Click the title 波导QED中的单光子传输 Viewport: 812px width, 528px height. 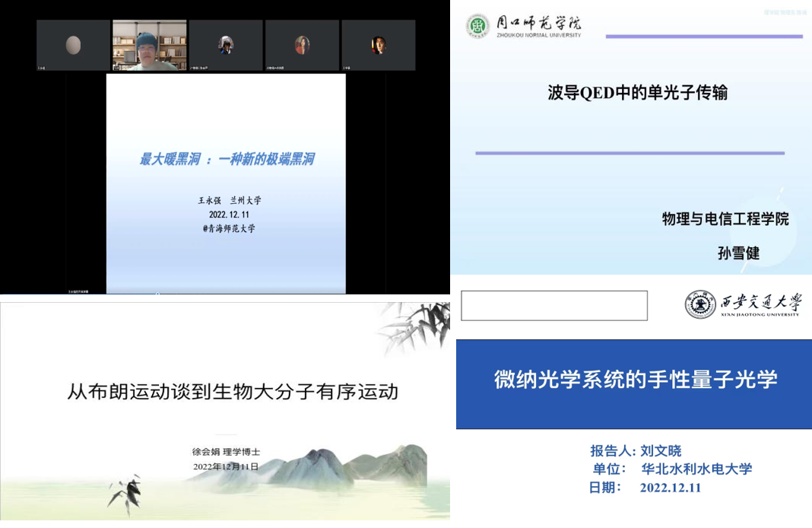coord(637,93)
